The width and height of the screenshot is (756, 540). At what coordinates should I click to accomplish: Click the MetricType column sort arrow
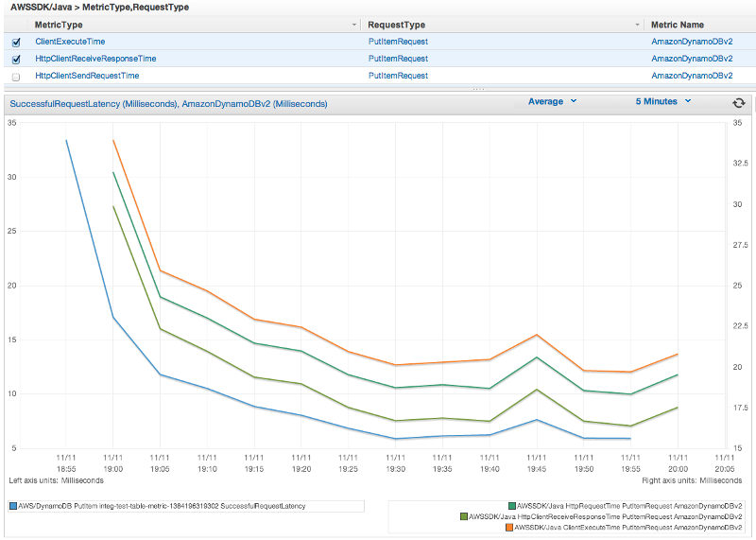tap(354, 25)
